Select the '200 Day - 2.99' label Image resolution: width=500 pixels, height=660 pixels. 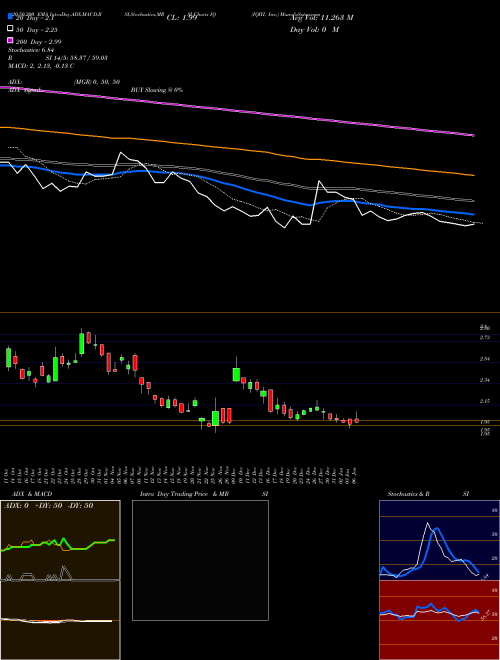(38, 42)
